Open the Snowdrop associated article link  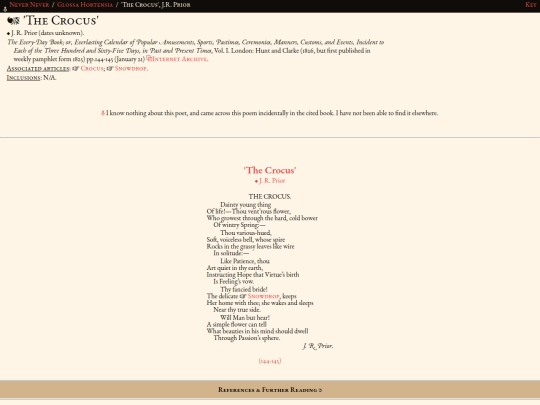coord(131,68)
